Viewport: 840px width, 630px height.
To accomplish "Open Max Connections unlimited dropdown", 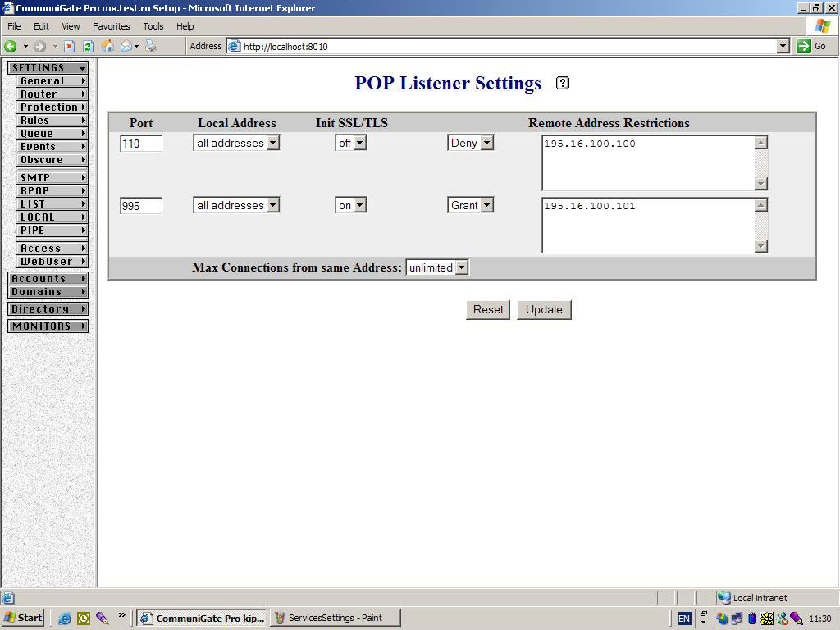I will [x=437, y=267].
